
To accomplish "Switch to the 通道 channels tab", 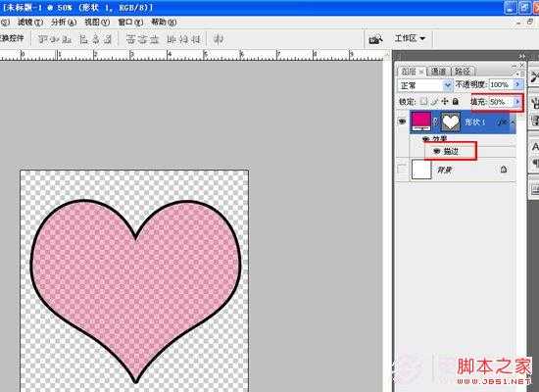I will click(x=438, y=72).
